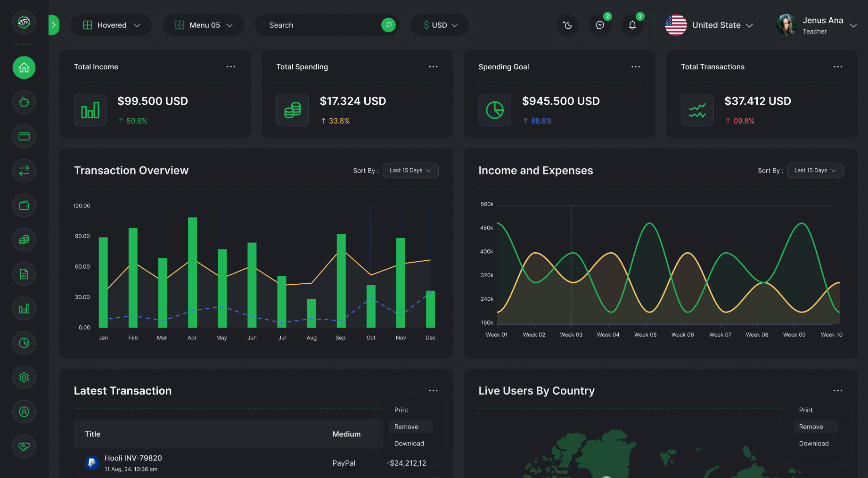Open the USD currency dropdown
Screen dimensions: 868x478
click(x=440, y=25)
